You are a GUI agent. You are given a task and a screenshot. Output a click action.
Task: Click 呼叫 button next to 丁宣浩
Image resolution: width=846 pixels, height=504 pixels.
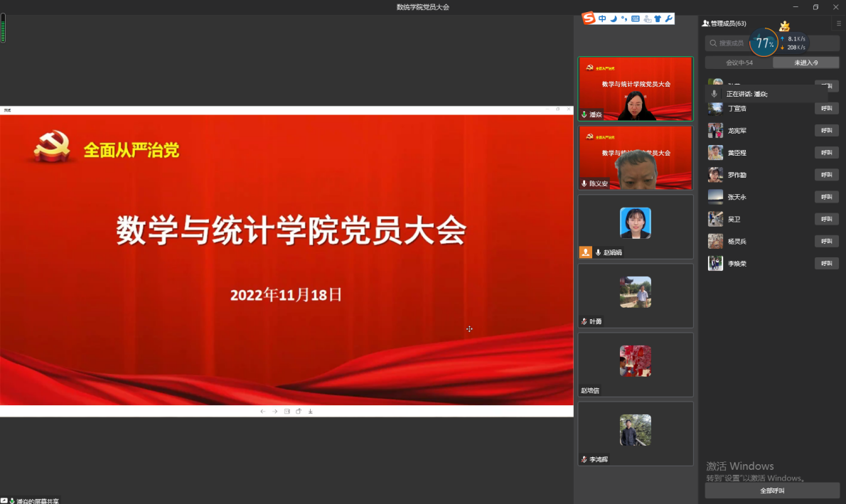(x=826, y=109)
